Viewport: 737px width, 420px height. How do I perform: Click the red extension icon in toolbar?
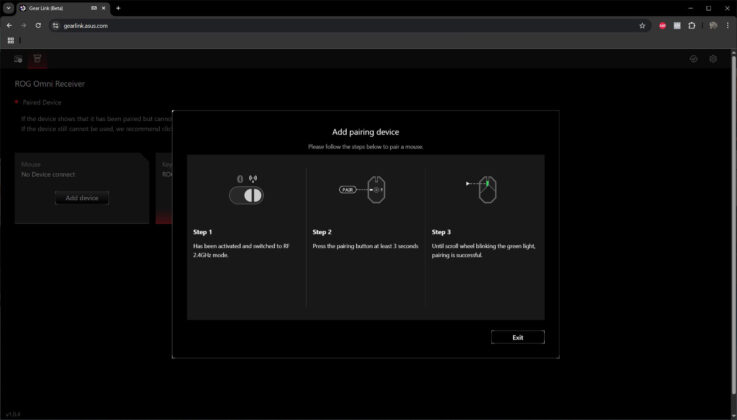(662, 26)
